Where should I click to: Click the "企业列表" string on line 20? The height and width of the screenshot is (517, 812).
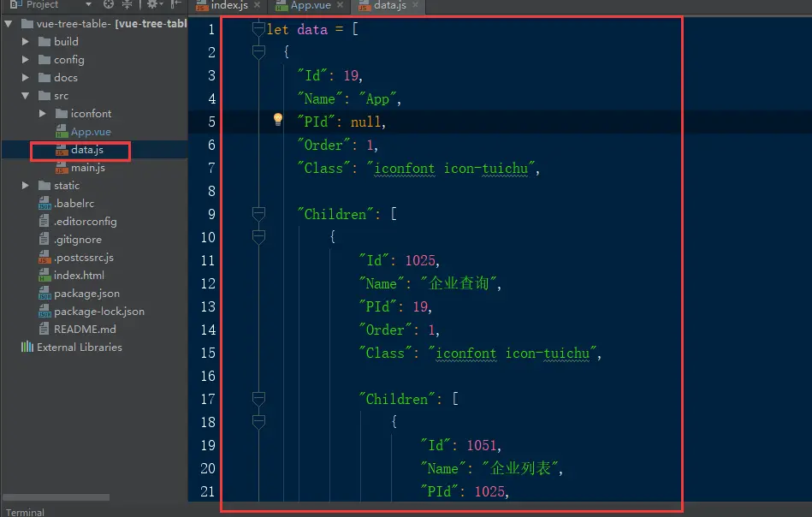click(520, 468)
